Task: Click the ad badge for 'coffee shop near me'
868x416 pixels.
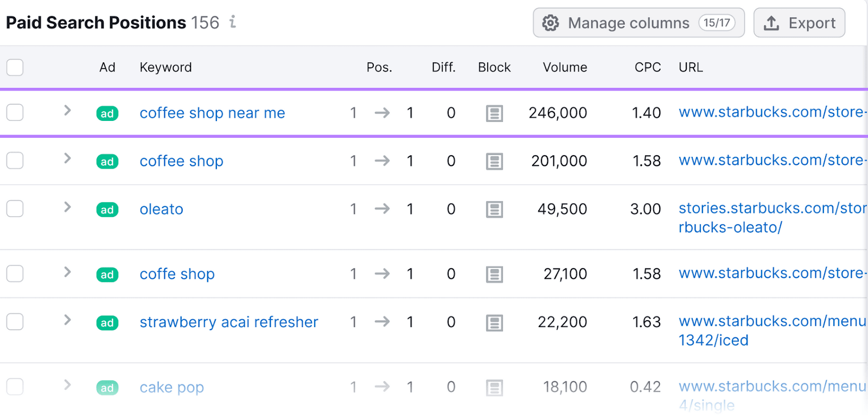Action: [107, 113]
